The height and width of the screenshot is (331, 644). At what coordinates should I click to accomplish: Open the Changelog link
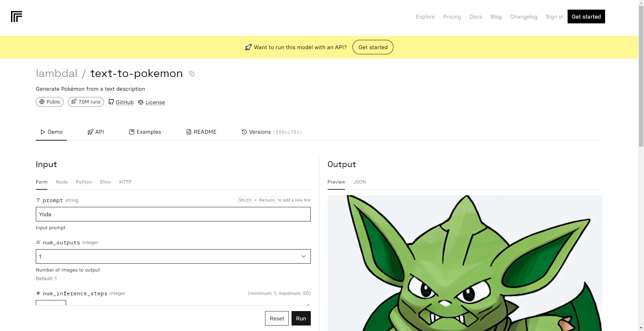pos(524,17)
